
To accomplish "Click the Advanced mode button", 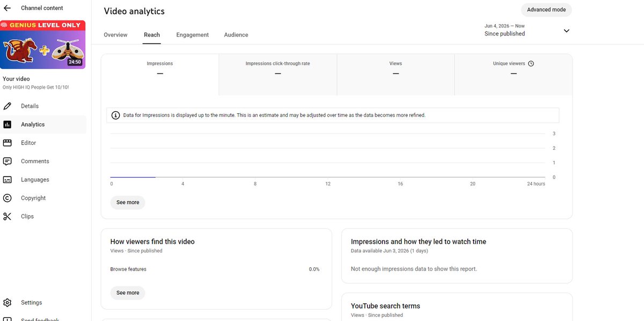I will click(546, 10).
